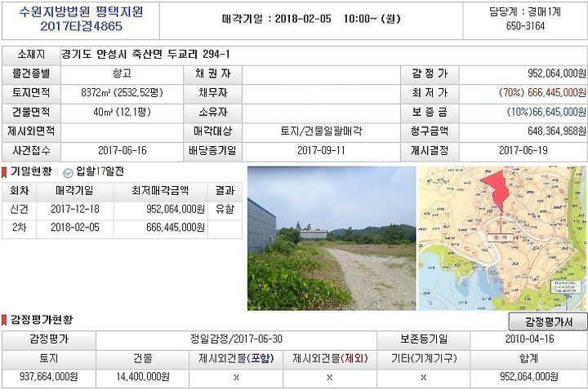Viewport: 588px width, 390px height.
Task: Select the land area 8372㎡ (2532.52평)
Action: tap(122, 92)
